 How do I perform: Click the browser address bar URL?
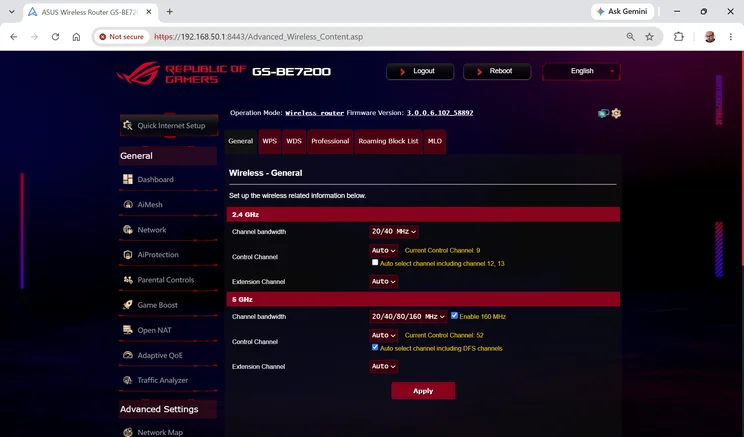(259, 37)
